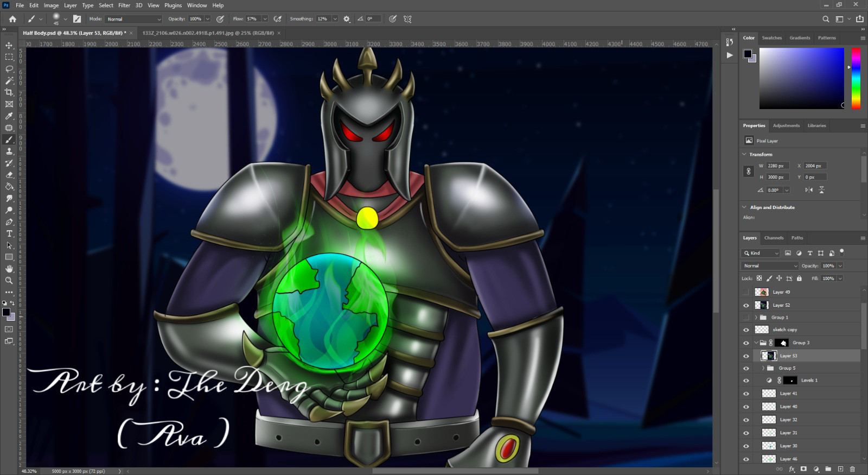The width and height of the screenshot is (868, 475).
Task: Select the Hand tool
Action: [x=9, y=269]
